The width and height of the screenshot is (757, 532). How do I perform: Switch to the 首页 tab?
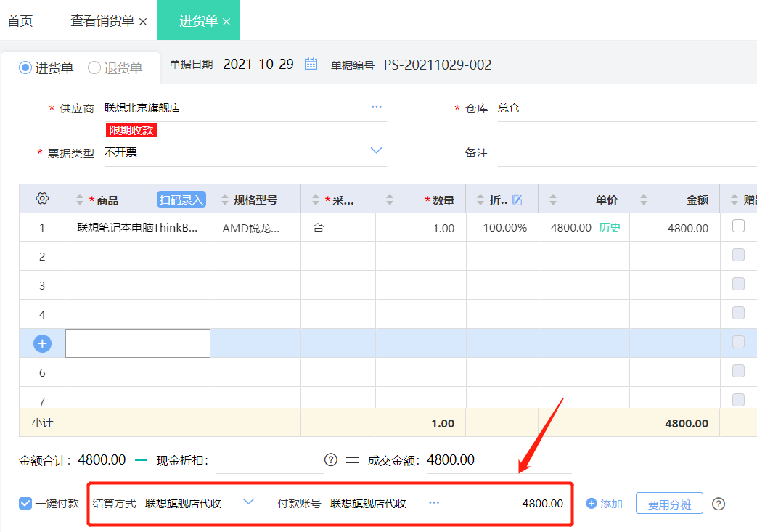(20, 21)
